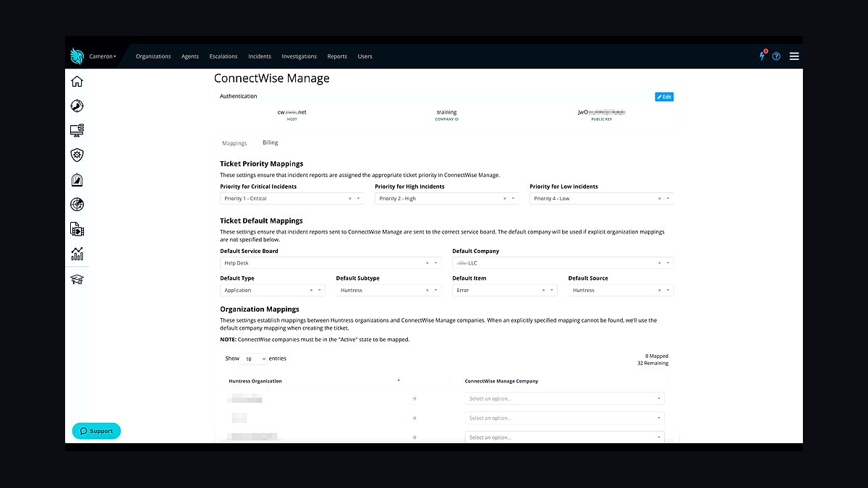This screenshot has height=488, width=868.
Task: Click the Huntress logo in the header
Action: tap(77, 56)
